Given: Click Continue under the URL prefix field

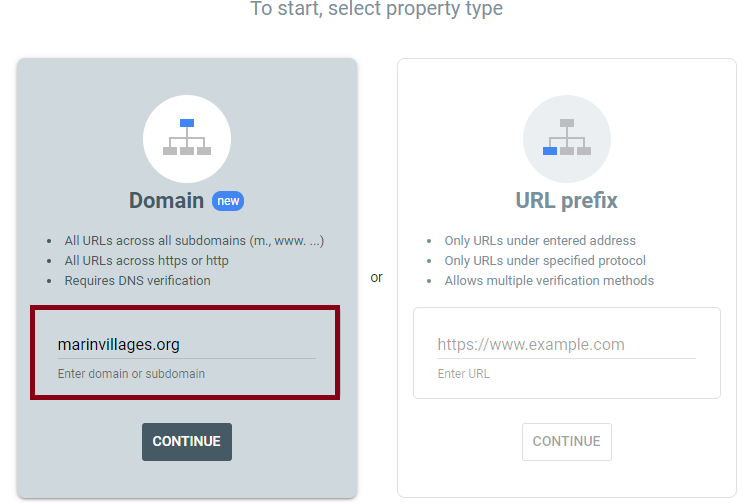Looking at the screenshot, I should tap(567, 442).
